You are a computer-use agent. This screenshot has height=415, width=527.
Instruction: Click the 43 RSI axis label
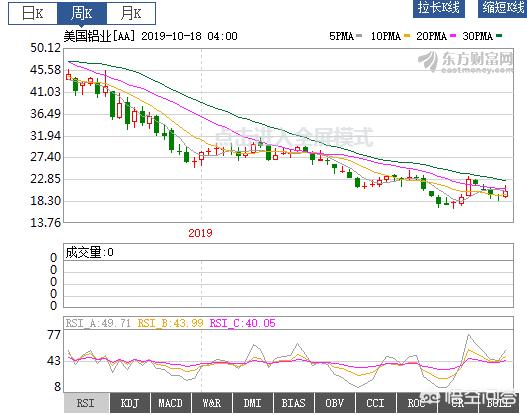click(54, 361)
